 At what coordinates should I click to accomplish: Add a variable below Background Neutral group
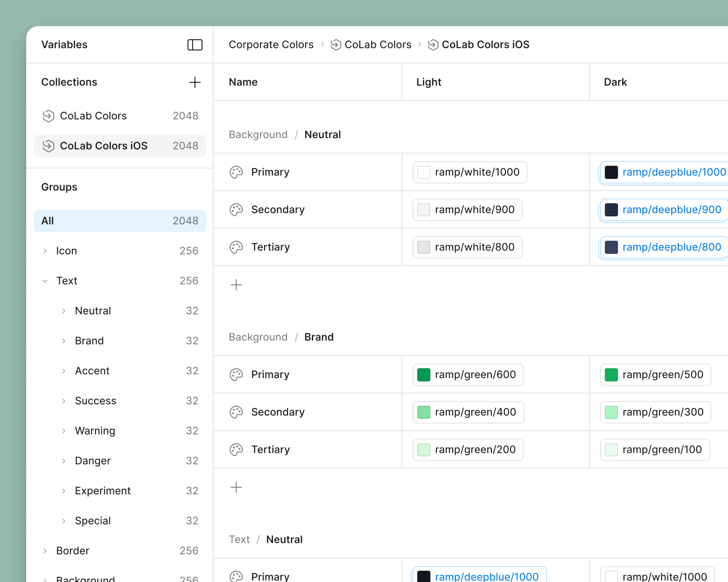tap(236, 285)
